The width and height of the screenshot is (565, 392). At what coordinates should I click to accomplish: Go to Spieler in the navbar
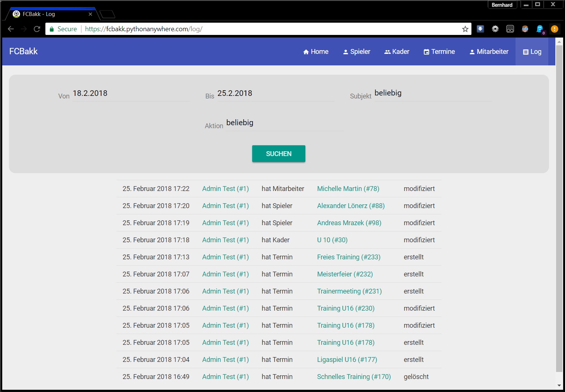point(356,52)
